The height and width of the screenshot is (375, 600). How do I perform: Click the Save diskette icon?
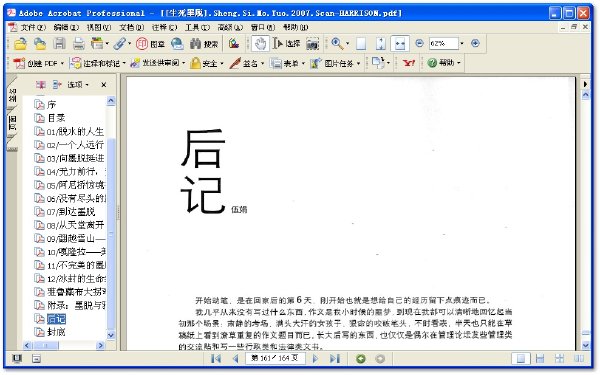click(x=59, y=44)
